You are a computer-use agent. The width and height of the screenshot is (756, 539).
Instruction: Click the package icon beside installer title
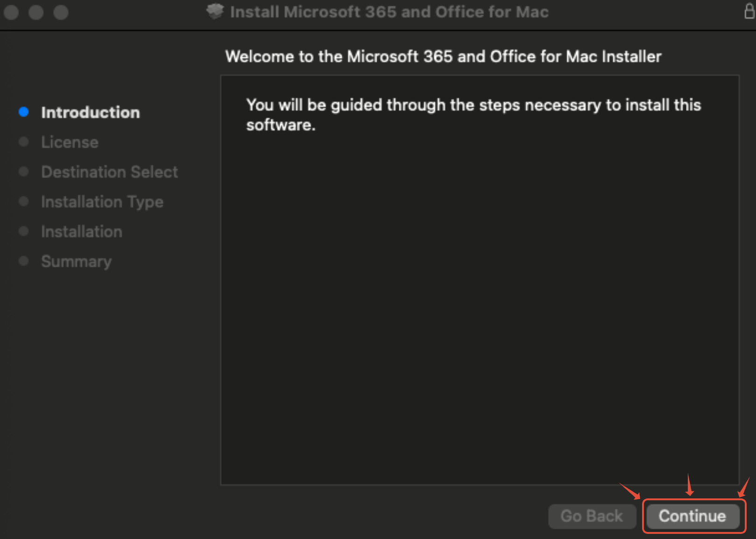tap(215, 12)
